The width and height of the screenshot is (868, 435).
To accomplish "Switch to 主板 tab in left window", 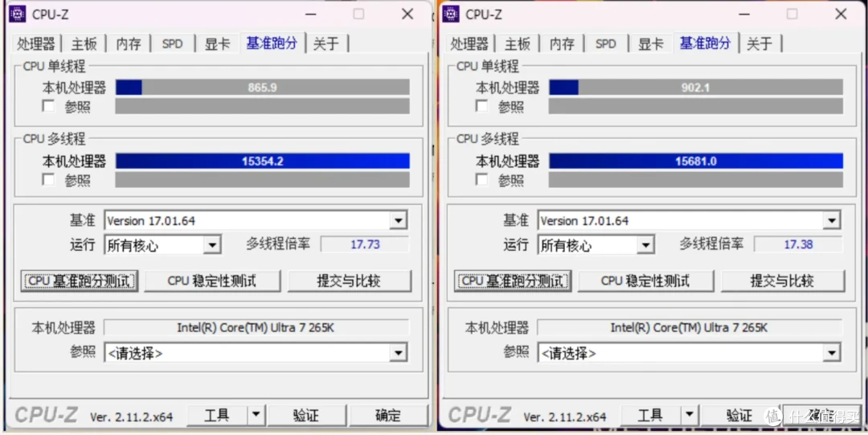I will point(84,43).
